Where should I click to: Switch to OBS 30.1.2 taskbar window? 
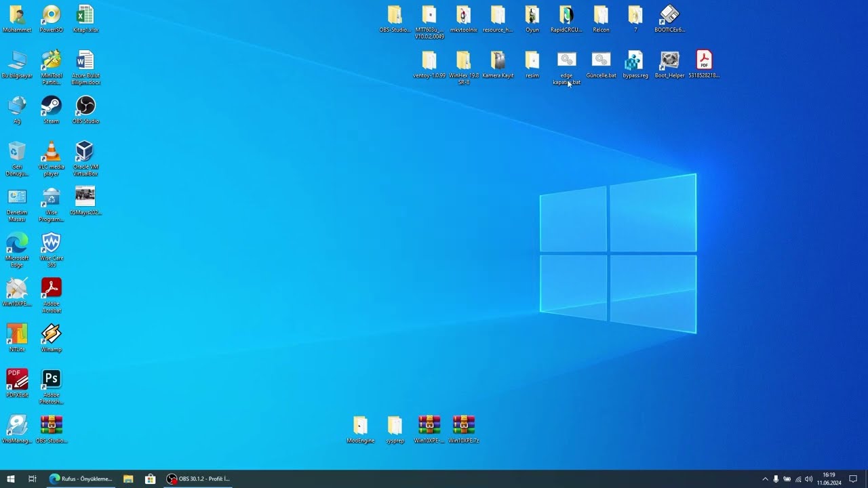199,479
